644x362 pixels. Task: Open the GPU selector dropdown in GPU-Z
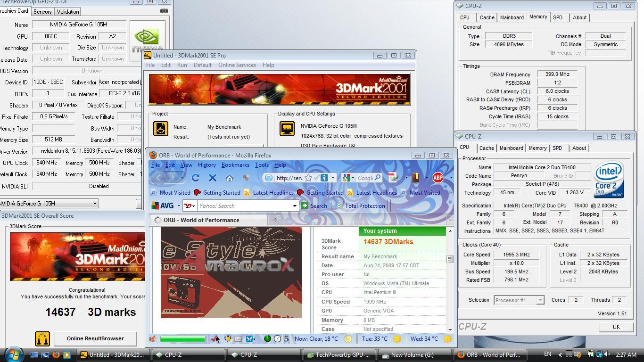point(95,203)
